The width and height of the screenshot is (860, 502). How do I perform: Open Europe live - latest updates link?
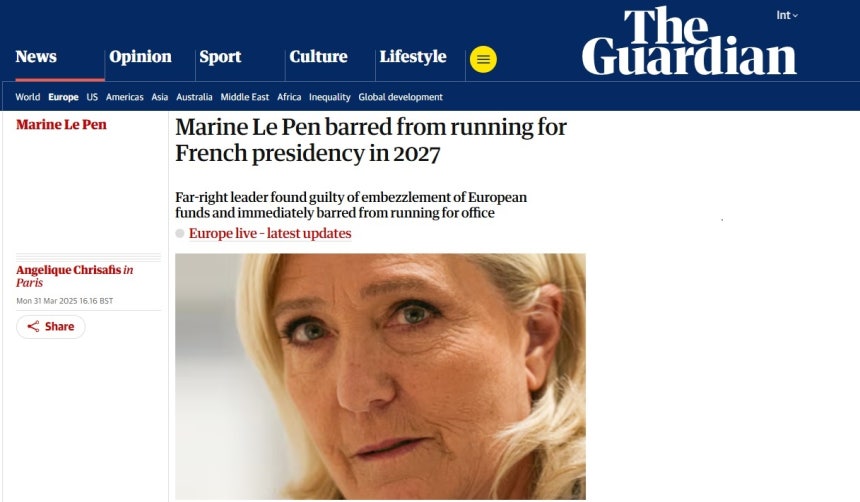coord(270,233)
